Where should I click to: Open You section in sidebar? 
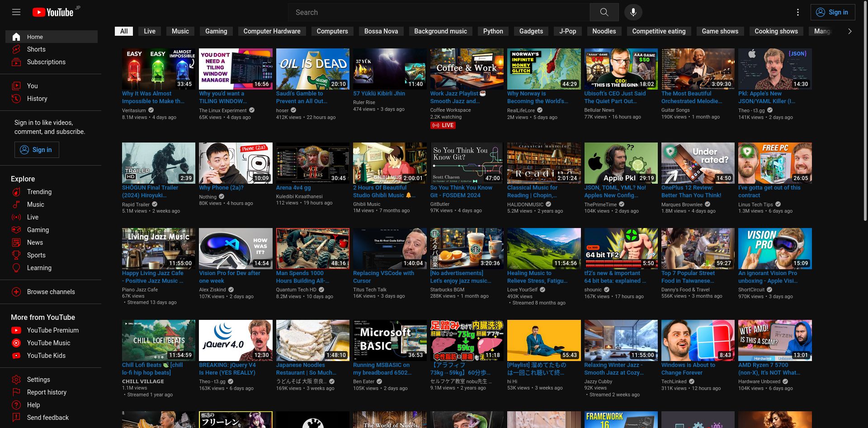tap(52, 86)
